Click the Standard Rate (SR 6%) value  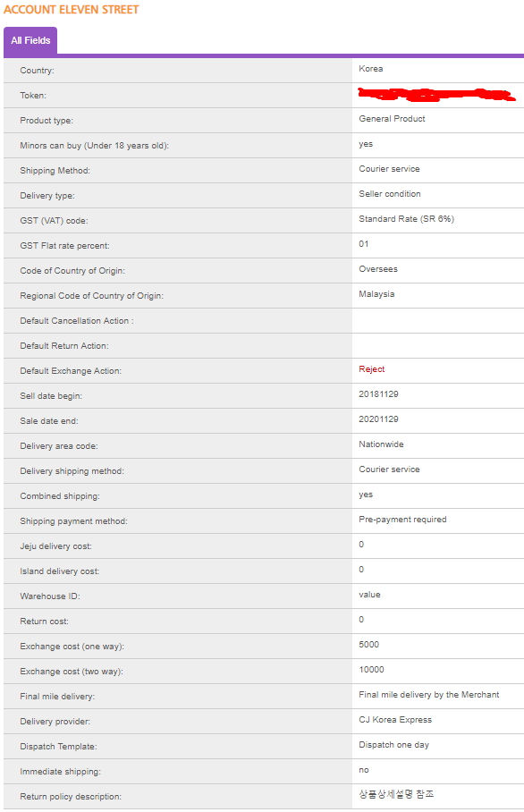[x=407, y=219]
